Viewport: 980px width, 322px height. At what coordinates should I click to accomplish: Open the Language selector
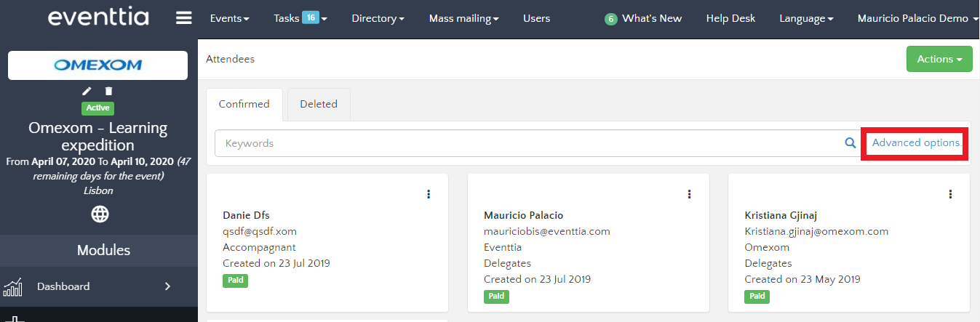805,18
